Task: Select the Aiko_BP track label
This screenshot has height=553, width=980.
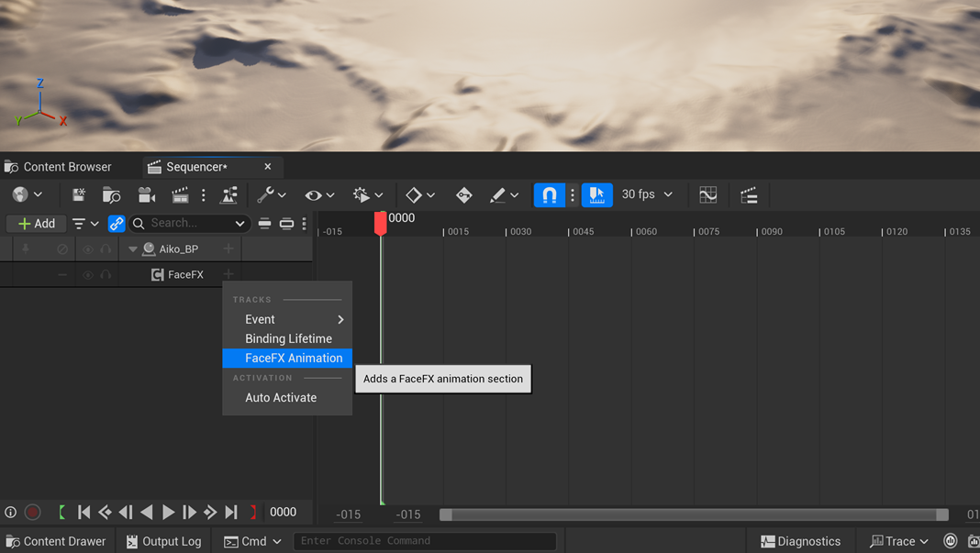Action: click(x=179, y=249)
